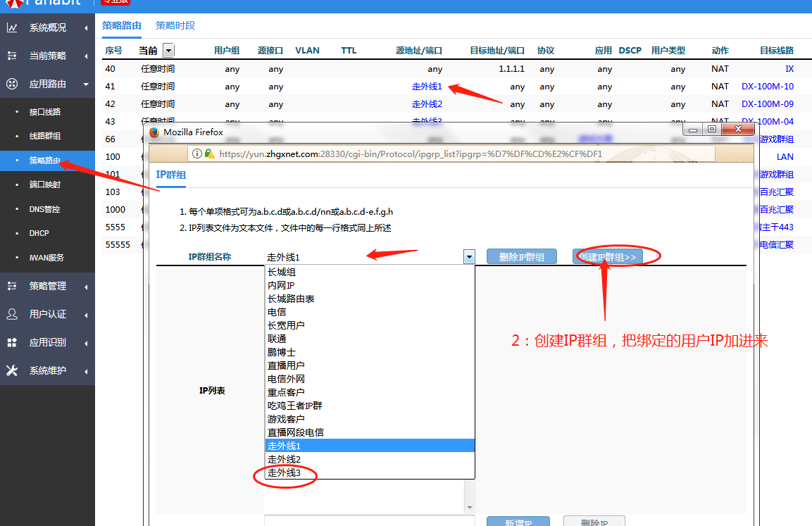Click the 创建IP群组>> button
Viewport: 812px width, 526px height.
pyautogui.click(x=607, y=257)
